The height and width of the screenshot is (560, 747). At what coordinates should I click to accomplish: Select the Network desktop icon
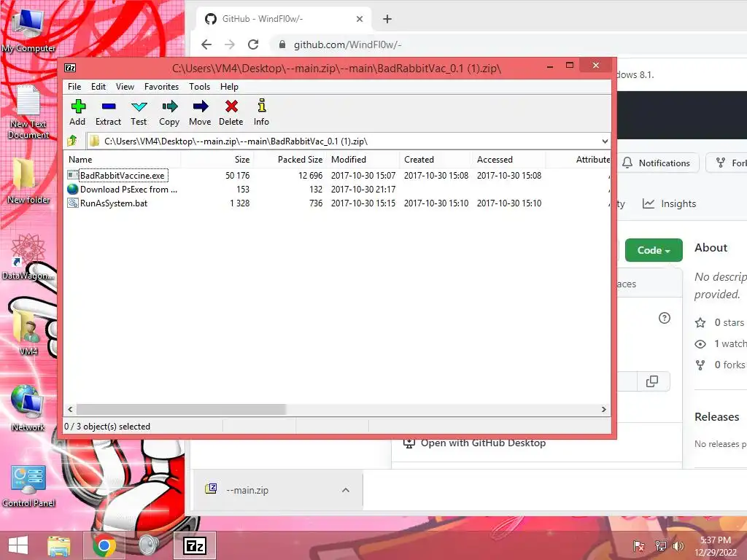point(28,408)
